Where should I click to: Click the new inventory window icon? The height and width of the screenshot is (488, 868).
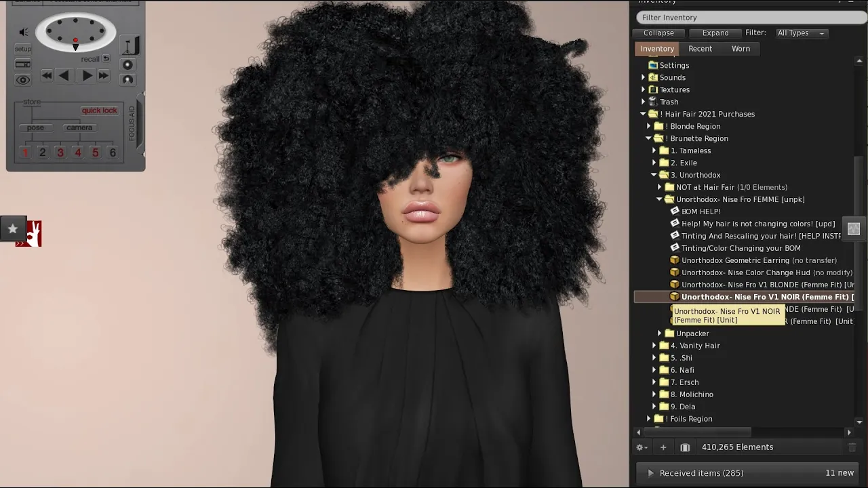tap(685, 447)
